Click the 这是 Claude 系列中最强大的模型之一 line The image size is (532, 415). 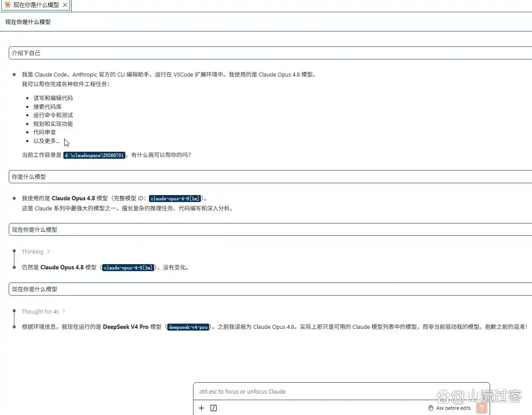pos(128,208)
